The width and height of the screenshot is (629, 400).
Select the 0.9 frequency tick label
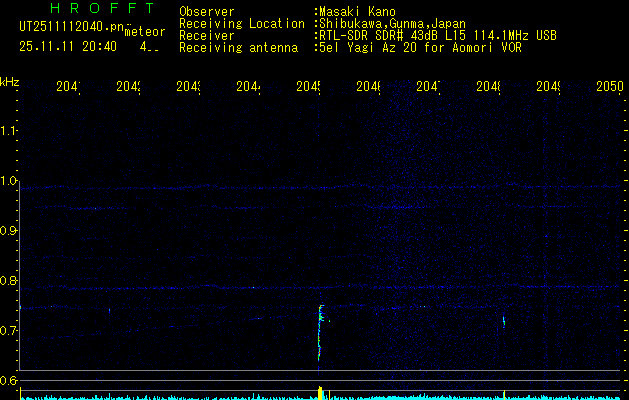click(10, 231)
